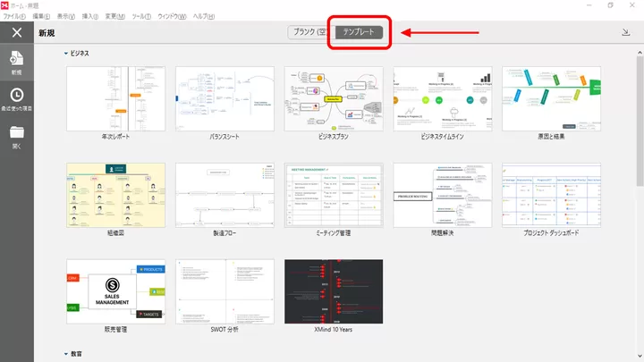Choose the 販売管理 sales management template

coord(116,291)
